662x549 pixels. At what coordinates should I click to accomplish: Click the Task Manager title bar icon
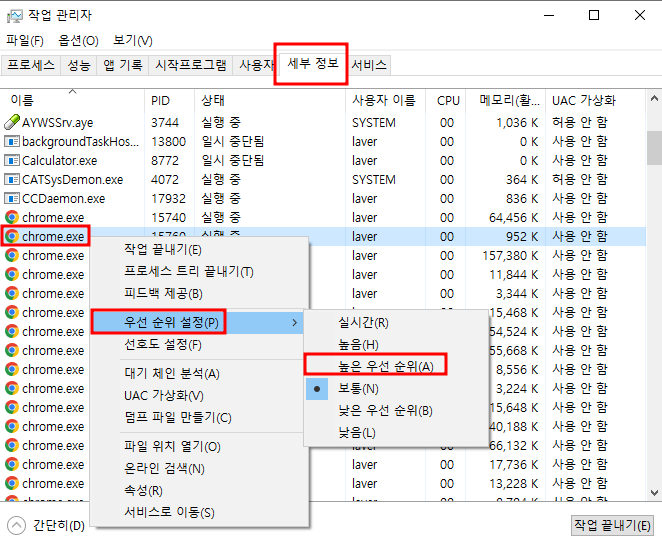(x=14, y=16)
